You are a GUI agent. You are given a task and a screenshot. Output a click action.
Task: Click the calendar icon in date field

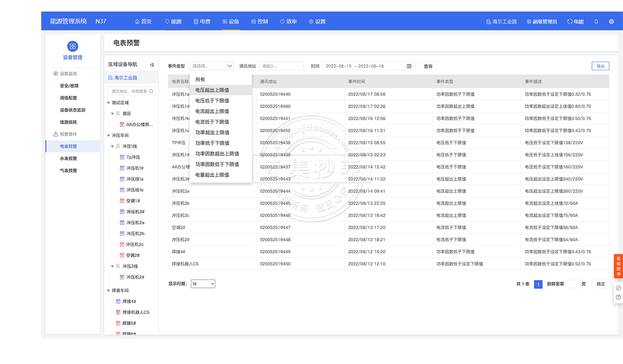[409, 66]
